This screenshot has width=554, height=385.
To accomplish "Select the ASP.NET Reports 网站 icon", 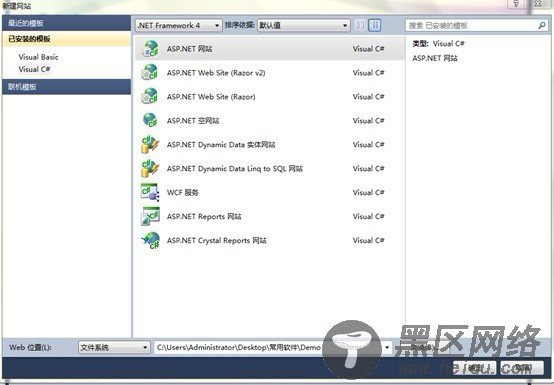I will click(150, 216).
